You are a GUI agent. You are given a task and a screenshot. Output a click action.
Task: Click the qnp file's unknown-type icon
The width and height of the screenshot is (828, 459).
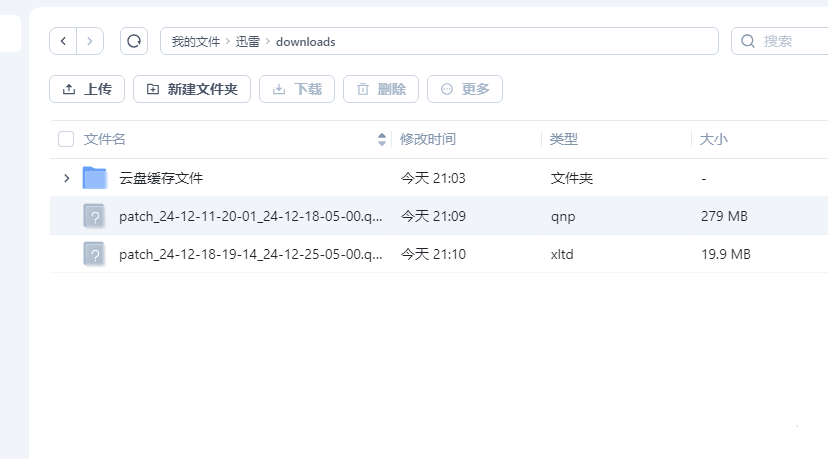tap(95, 216)
